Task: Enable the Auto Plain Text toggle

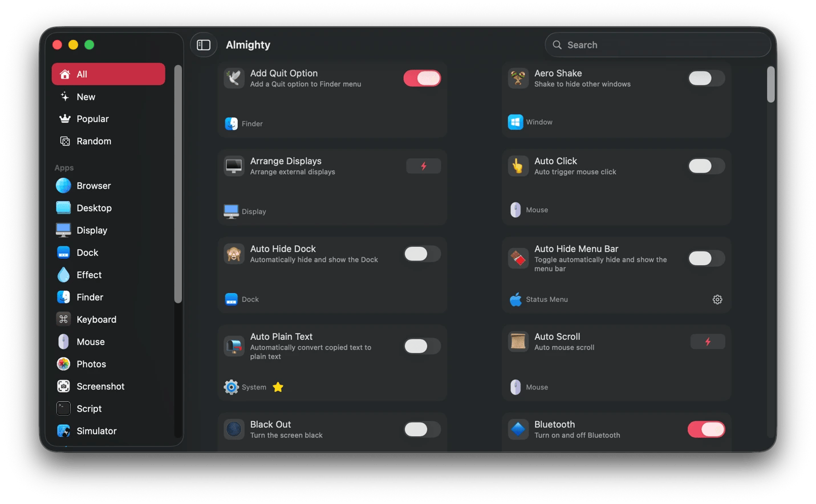Action: pos(422,346)
